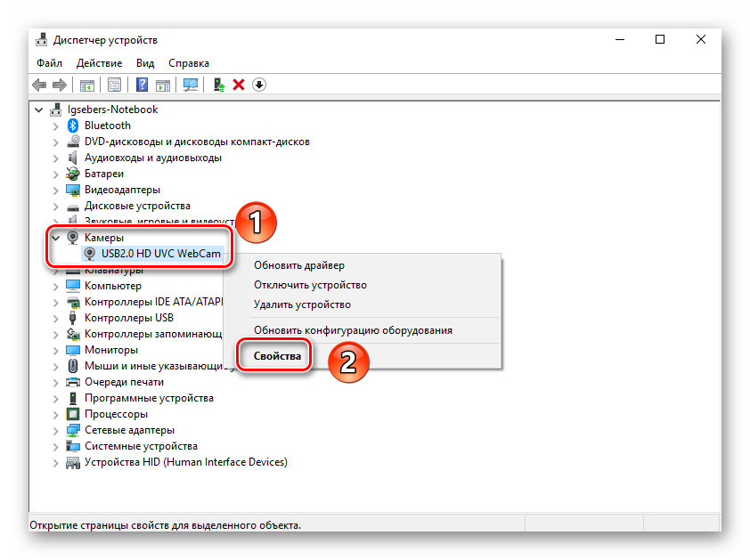
Task: Click the back arrow toolbar icon
Action: [x=39, y=85]
